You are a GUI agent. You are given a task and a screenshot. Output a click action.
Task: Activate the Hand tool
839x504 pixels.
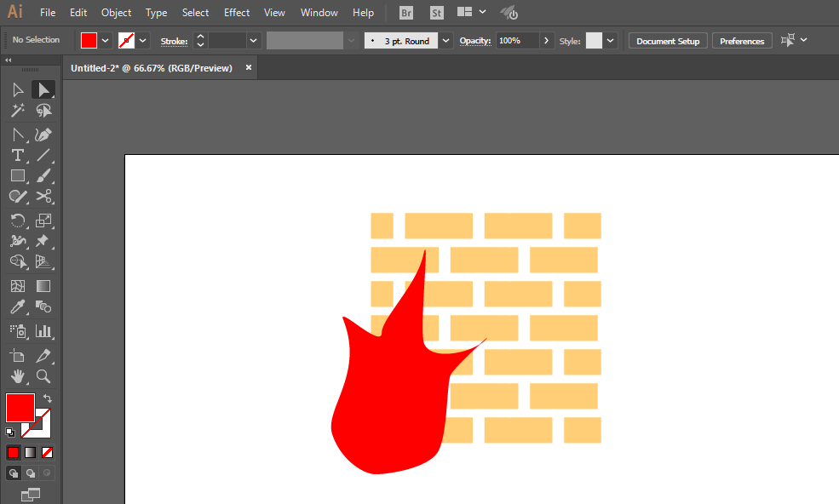point(18,376)
